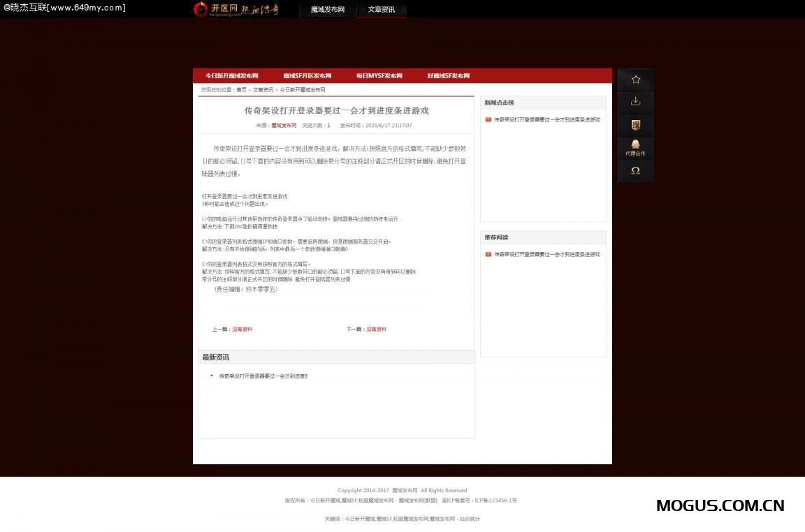
Task: Open the 授权 badge icon in sidebar
Action: [635, 124]
